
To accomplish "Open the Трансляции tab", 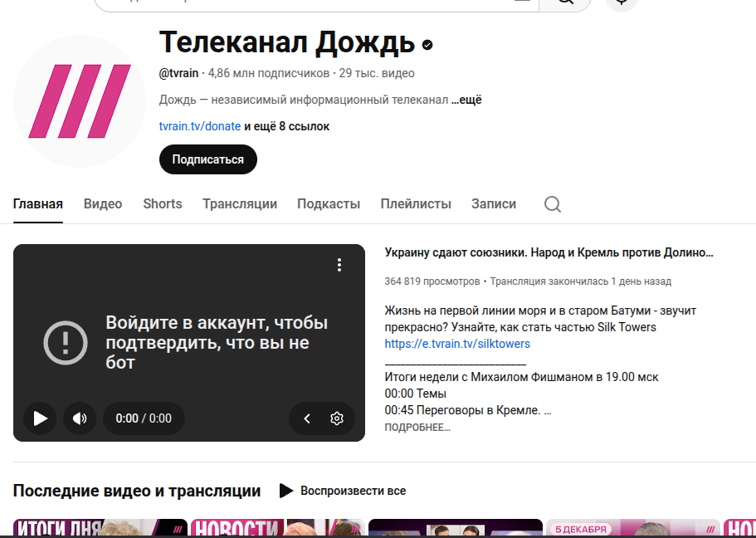I will (240, 204).
